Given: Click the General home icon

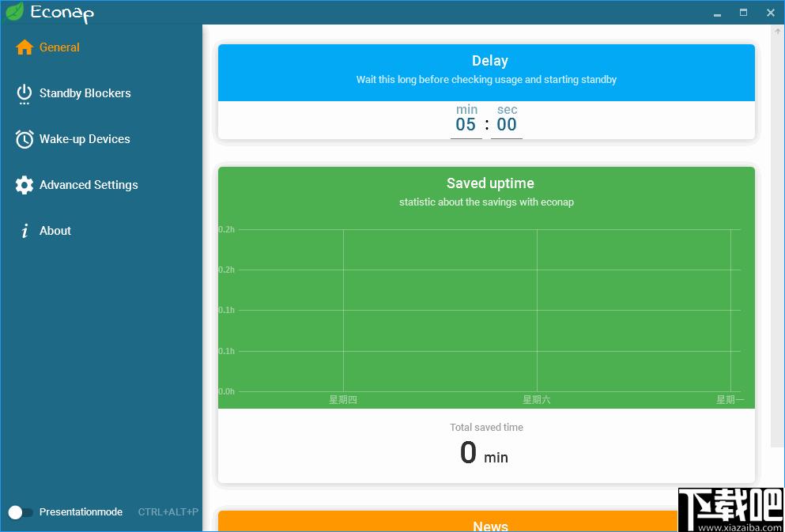Looking at the screenshot, I should click(25, 47).
